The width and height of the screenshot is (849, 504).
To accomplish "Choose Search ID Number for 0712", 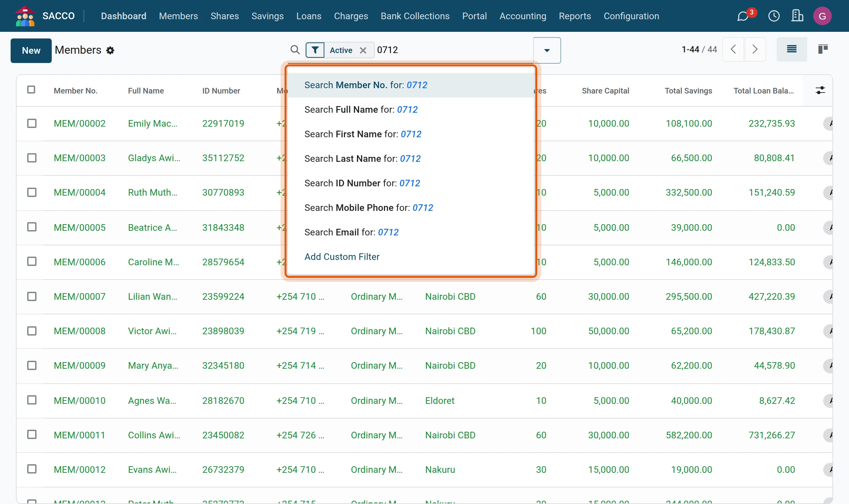I will (411, 183).
